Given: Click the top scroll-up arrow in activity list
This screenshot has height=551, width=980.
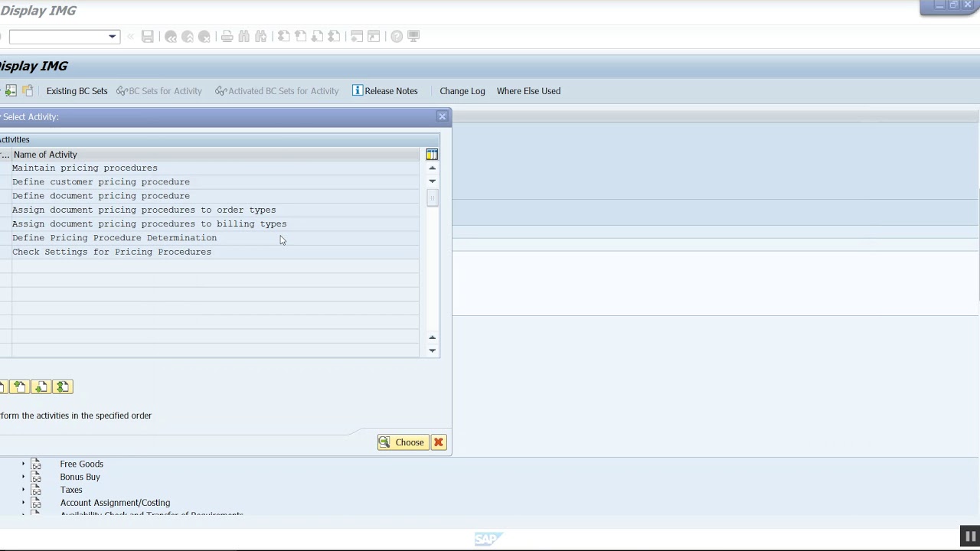Looking at the screenshot, I should click(433, 168).
